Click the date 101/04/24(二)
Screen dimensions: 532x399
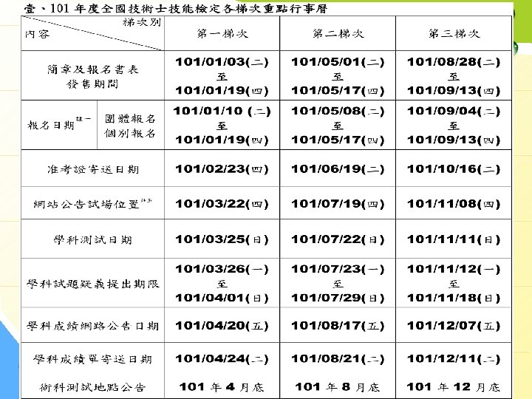click(222, 359)
